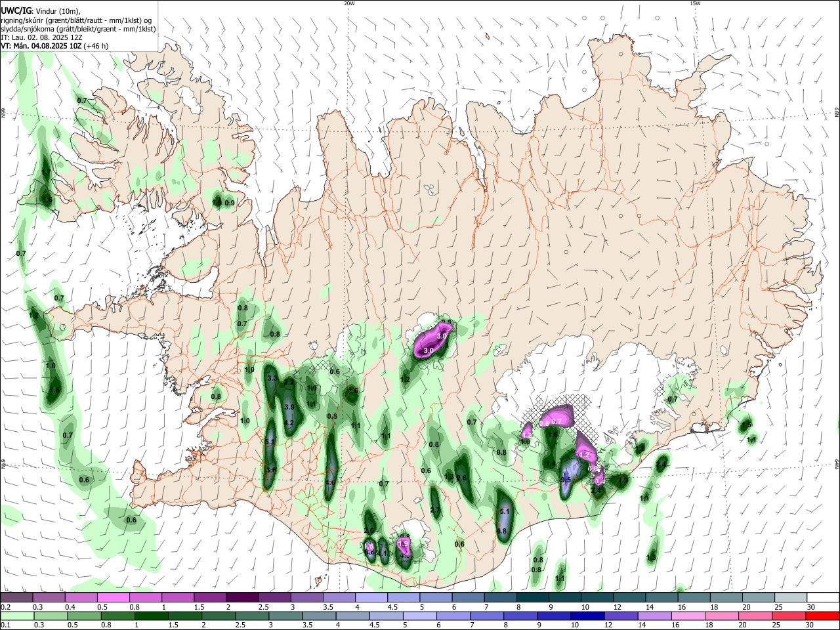Click the 1.7 value in the Westfjords
Image resolution: width=840 pixels, height=630 pixels.
46,172
